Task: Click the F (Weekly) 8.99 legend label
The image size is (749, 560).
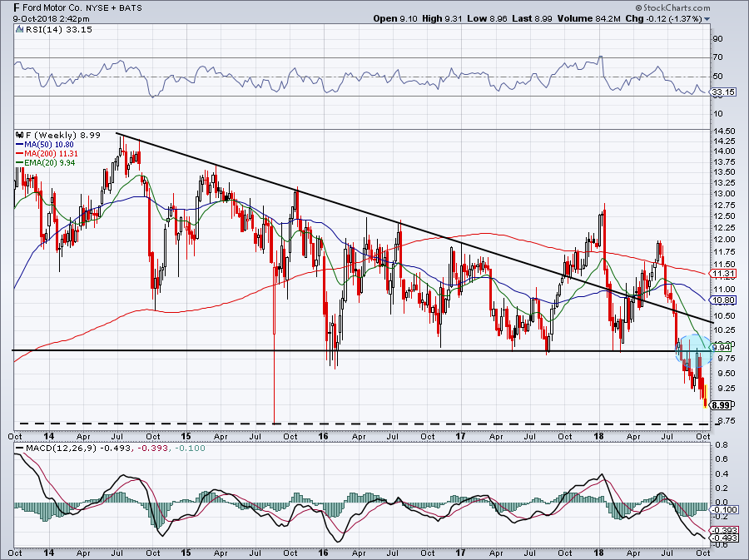Action: [63, 135]
